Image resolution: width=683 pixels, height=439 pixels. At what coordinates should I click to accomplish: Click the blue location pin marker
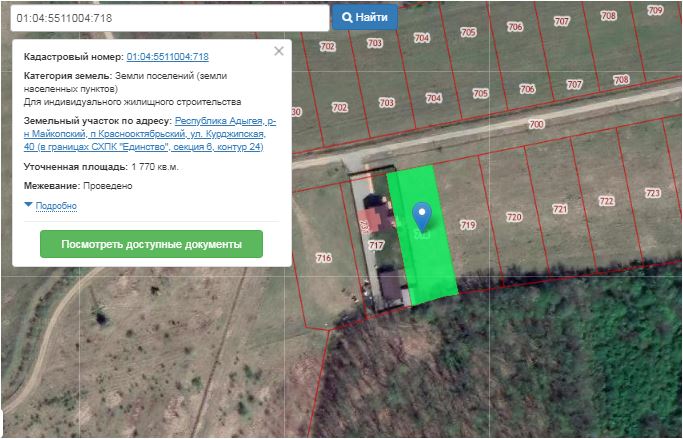(422, 215)
